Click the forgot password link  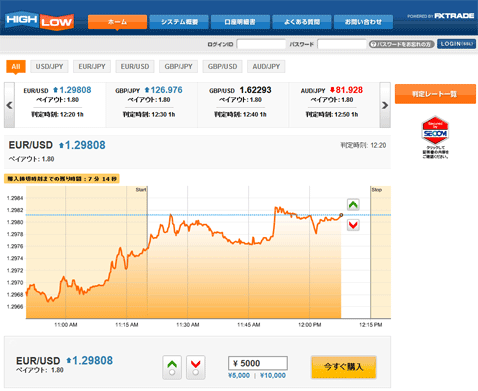(x=401, y=44)
